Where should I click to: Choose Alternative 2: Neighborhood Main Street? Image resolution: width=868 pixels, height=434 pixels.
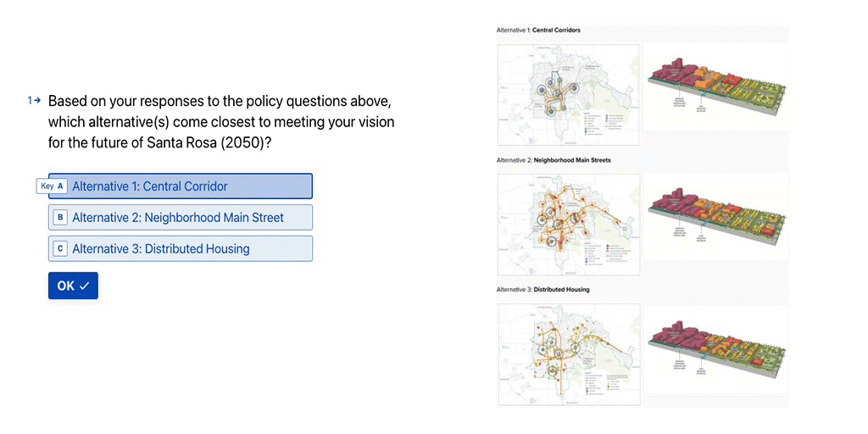(x=181, y=218)
